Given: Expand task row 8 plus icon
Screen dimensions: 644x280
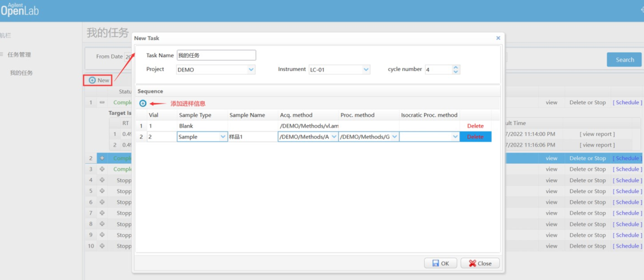Looking at the screenshot, I should (102, 224).
